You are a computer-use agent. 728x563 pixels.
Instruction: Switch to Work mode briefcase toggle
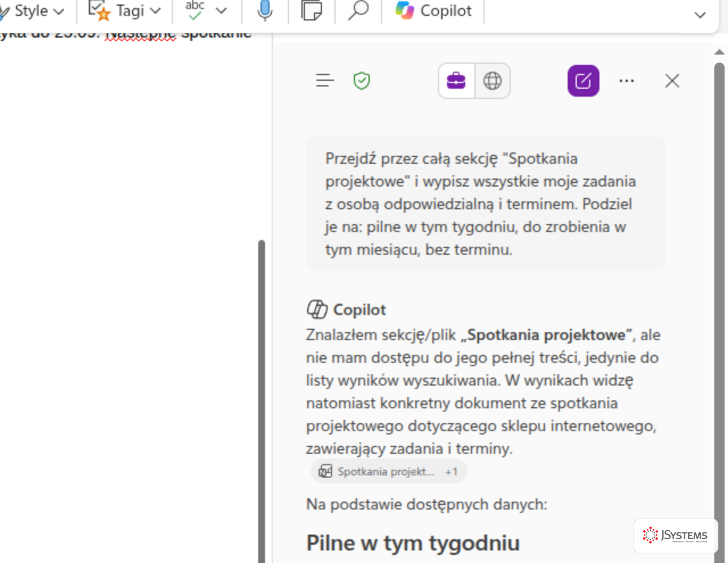[x=456, y=81]
